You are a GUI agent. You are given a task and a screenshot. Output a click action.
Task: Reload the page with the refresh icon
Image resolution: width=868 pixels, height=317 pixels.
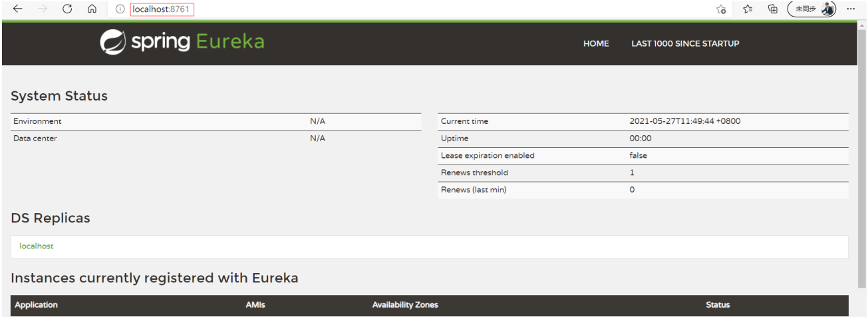tap(68, 9)
